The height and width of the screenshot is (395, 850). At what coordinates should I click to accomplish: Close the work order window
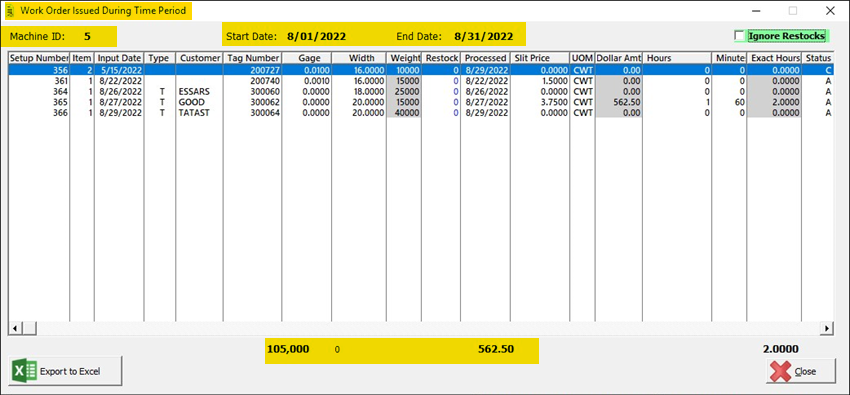801,372
